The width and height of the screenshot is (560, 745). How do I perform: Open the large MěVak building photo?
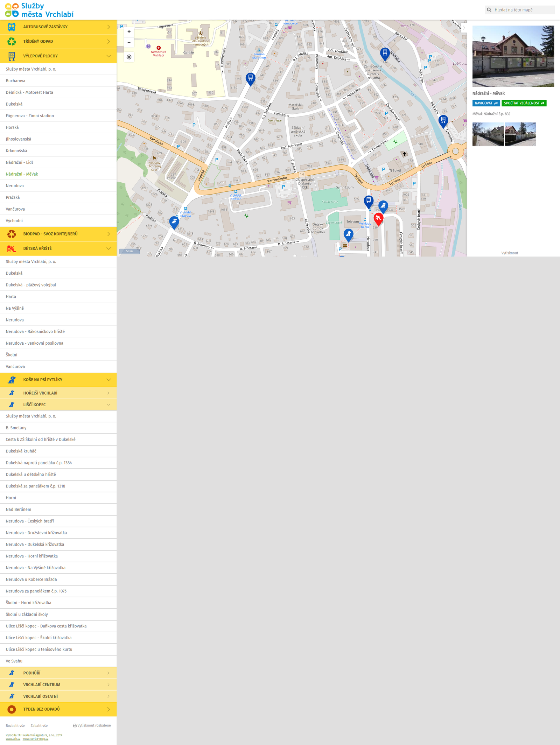click(x=513, y=56)
